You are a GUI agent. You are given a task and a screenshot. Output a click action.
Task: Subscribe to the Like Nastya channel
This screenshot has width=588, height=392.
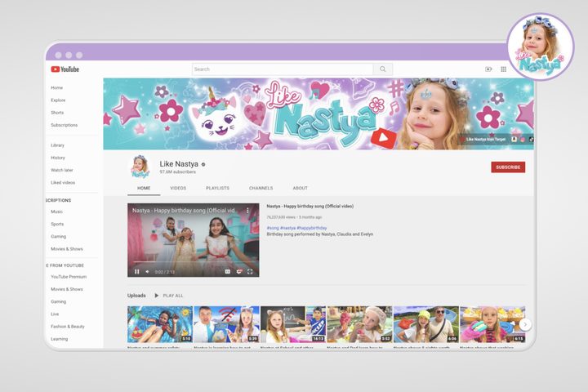pos(508,167)
